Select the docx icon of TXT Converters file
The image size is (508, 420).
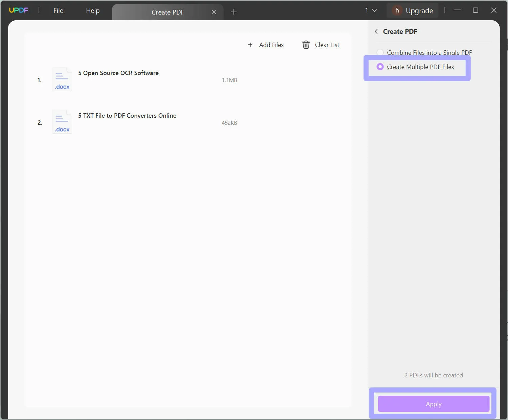point(62,122)
